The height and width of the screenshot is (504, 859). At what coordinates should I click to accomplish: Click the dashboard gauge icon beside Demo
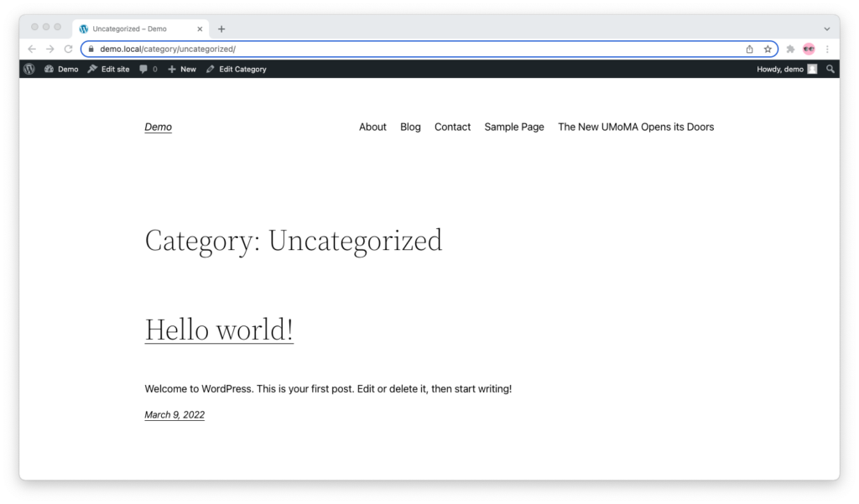pos(49,69)
